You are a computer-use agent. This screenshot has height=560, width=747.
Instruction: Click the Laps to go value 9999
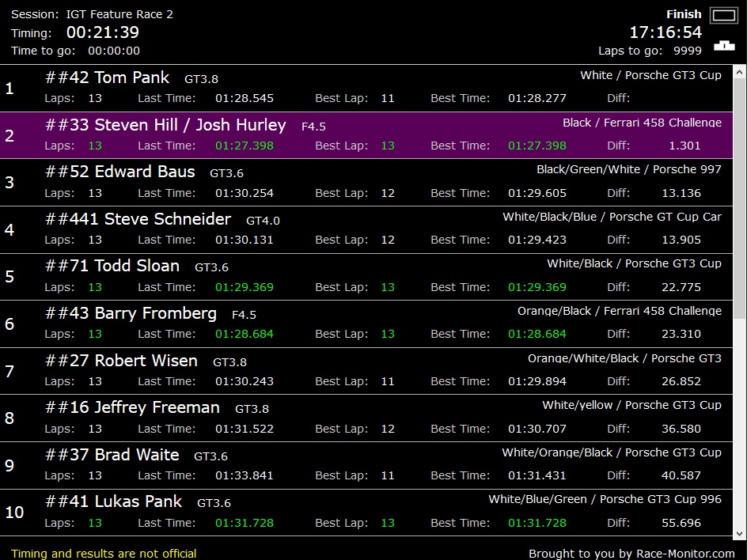pyautogui.click(x=688, y=51)
